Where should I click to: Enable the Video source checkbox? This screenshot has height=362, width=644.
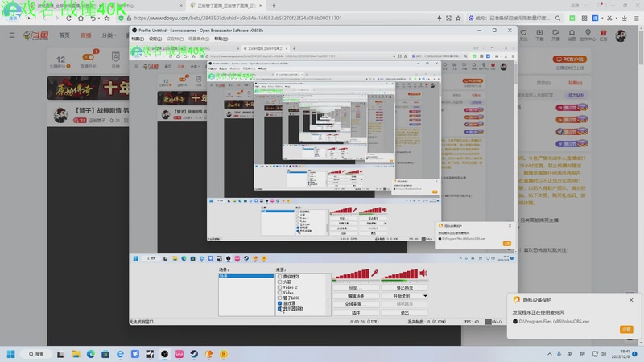pyautogui.click(x=279, y=293)
